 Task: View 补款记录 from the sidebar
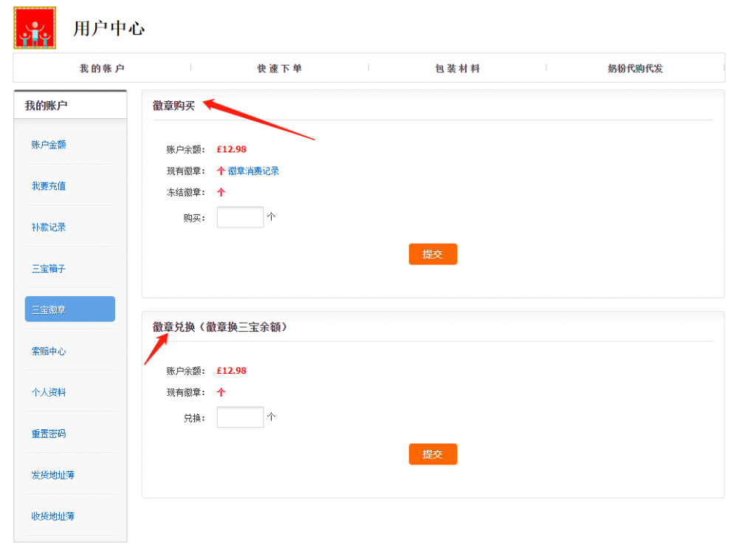point(49,227)
